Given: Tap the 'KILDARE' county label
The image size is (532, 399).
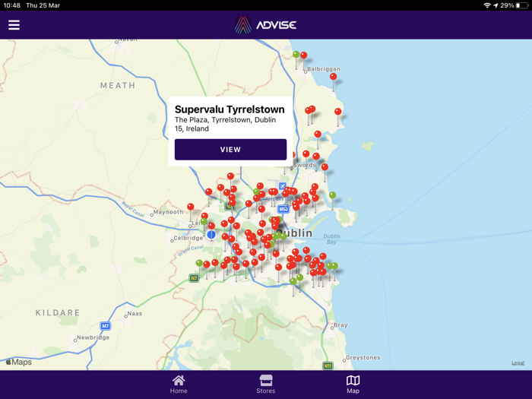Looking at the screenshot, I should (58, 312).
